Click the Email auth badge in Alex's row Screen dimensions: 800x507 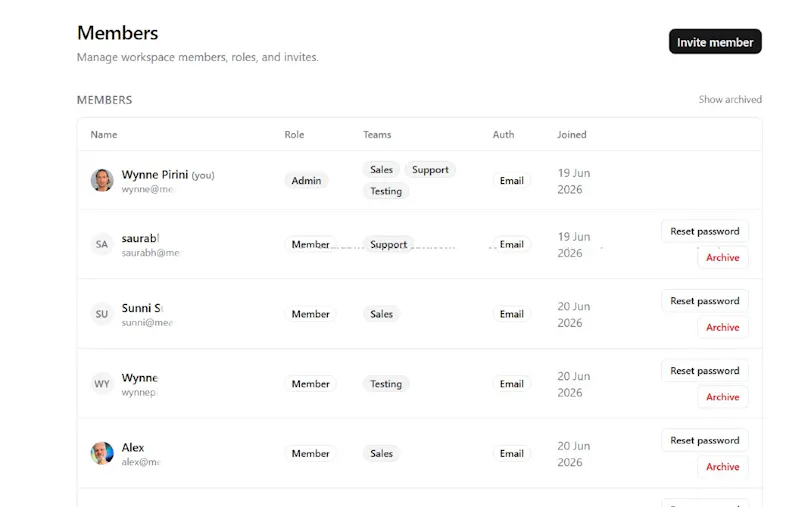511,453
